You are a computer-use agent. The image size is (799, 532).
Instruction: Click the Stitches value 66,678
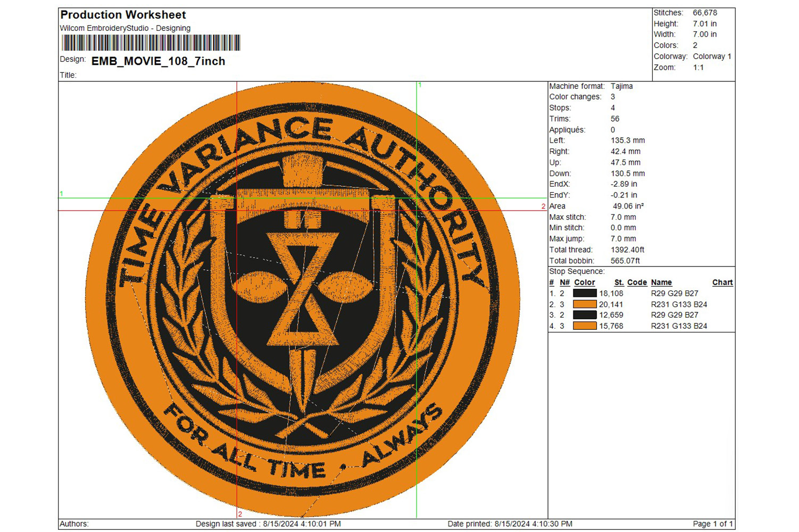[705, 13]
